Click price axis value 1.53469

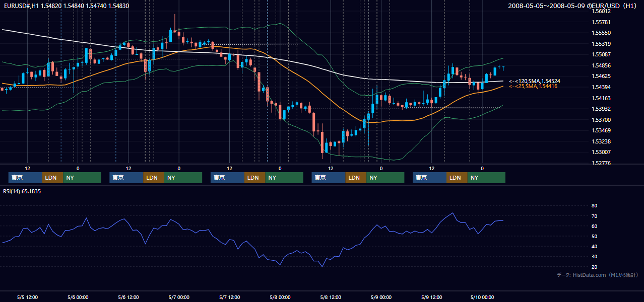tap(601, 131)
